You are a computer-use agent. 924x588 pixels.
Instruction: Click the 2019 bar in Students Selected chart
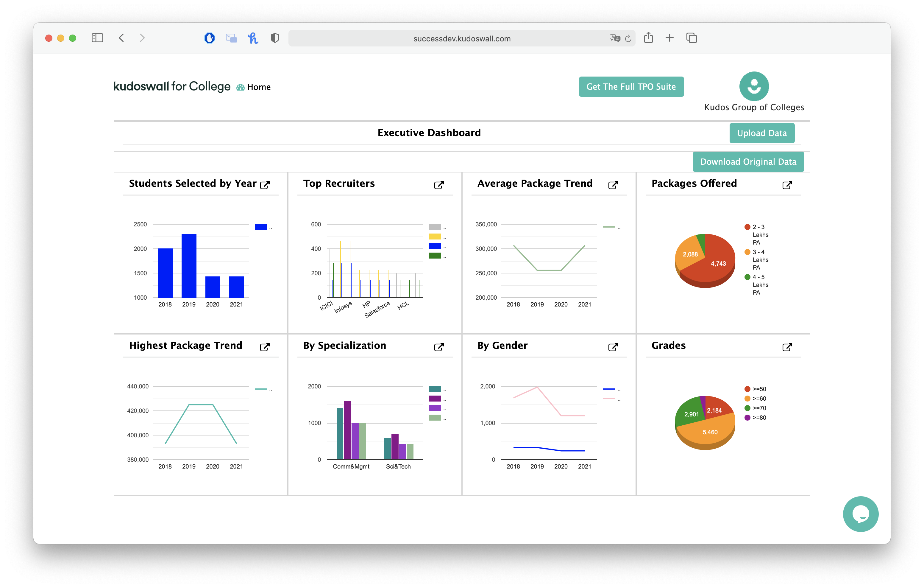[x=189, y=266]
